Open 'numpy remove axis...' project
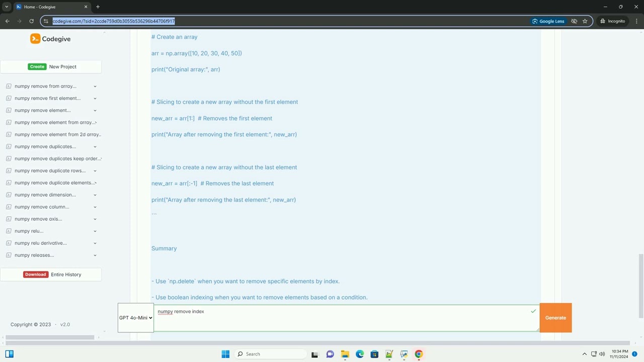The width and height of the screenshot is (644, 362). click(38, 219)
